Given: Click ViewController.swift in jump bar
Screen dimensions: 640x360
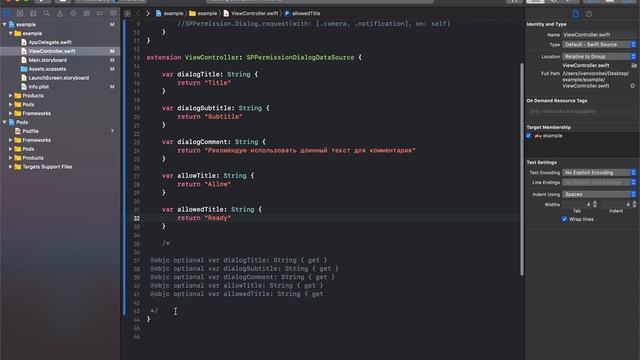Looking at the screenshot, I should click(x=251, y=13).
